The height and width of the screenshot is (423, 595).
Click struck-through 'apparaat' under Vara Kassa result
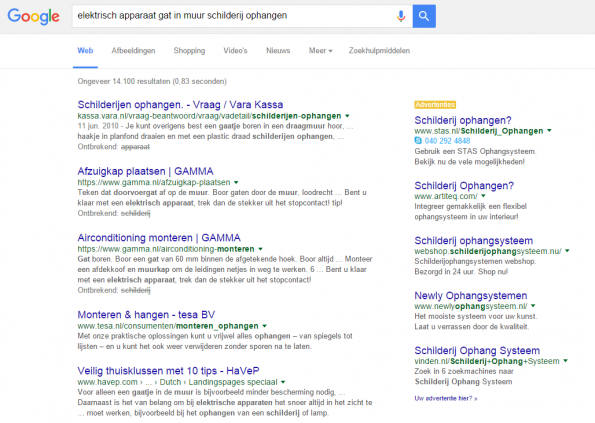point(135,147)
